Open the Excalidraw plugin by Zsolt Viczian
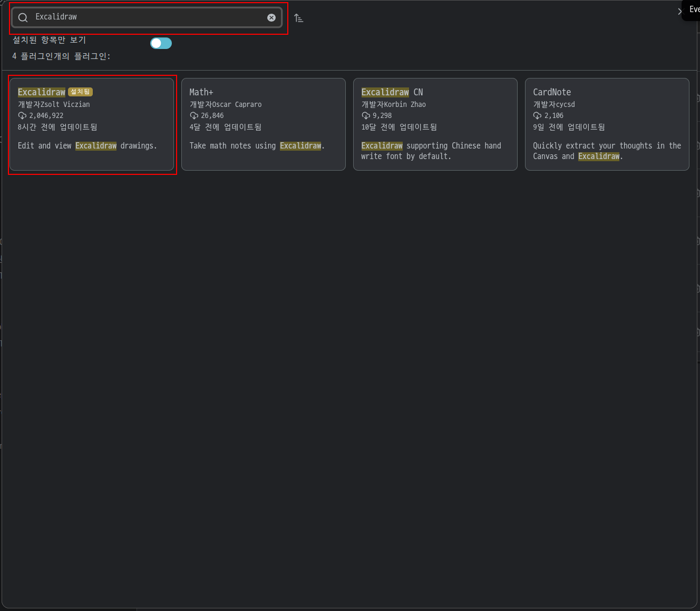Screen dimensions: 700x611 92,124
